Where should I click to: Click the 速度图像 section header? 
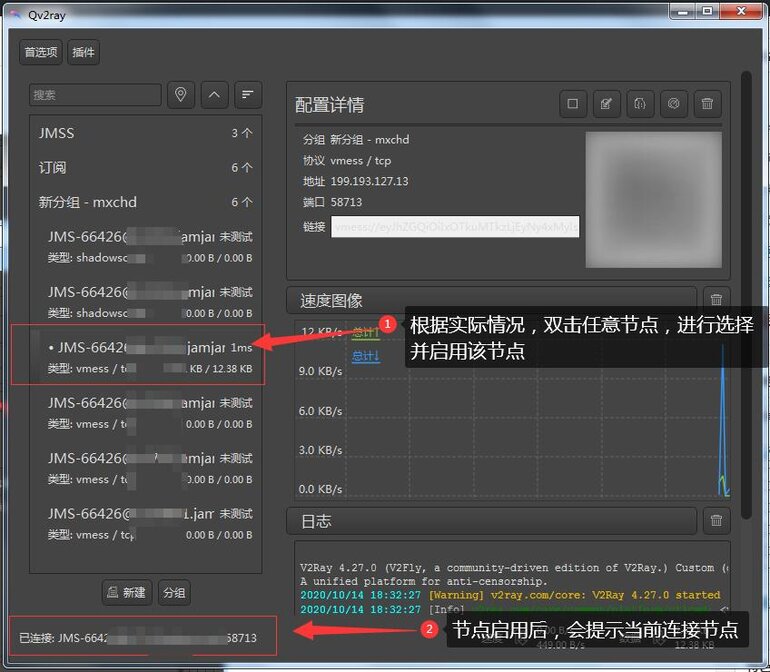point(491,300)
